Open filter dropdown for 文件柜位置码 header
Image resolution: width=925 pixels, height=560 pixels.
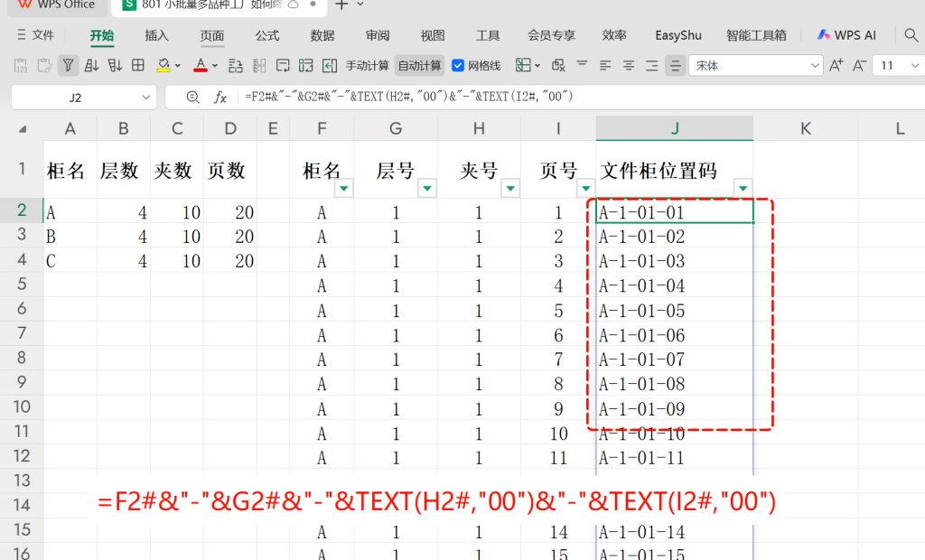pyautogui.click(x=743, y=188)
